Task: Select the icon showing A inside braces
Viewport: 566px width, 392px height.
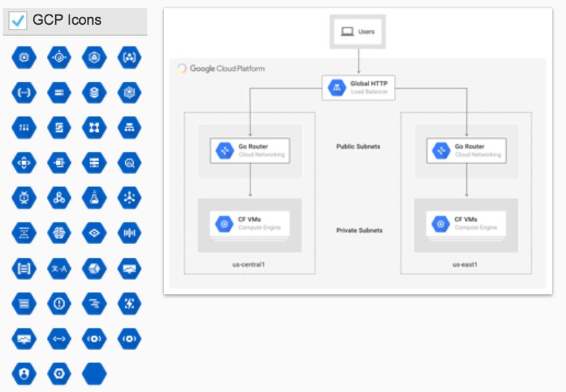Action: pos(129,57)
